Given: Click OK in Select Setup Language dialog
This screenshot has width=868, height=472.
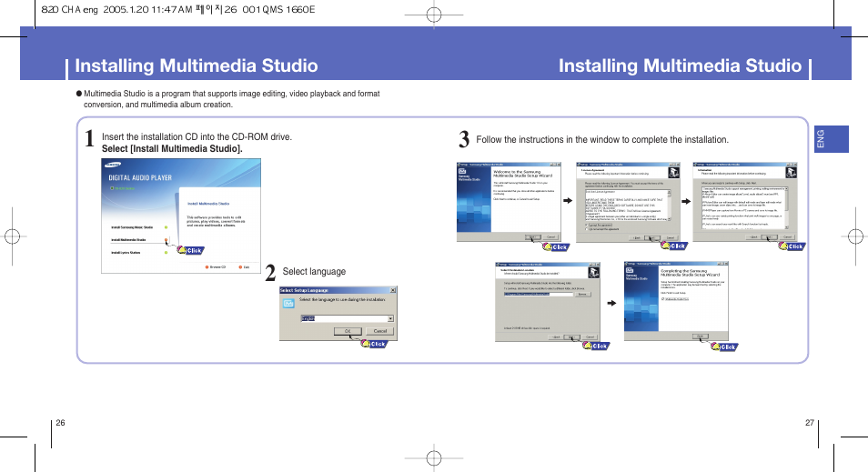Looking at the screenshot, I should (x=348, y=331).
